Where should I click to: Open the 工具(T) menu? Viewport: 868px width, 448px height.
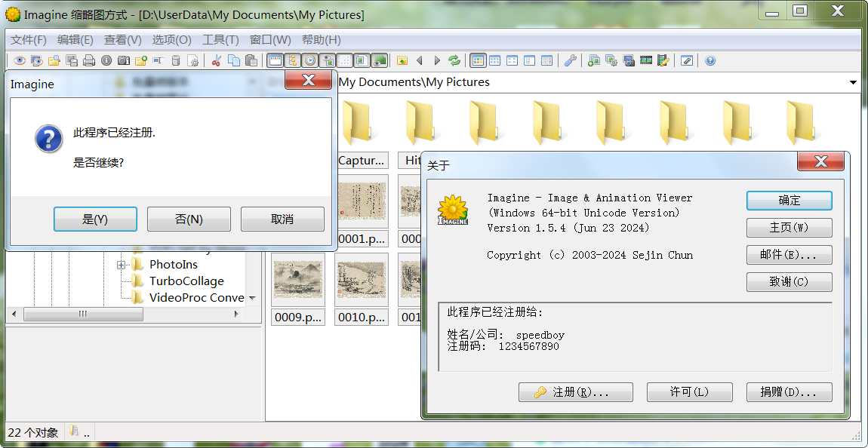pyautogui.click(x=220, y=40)
